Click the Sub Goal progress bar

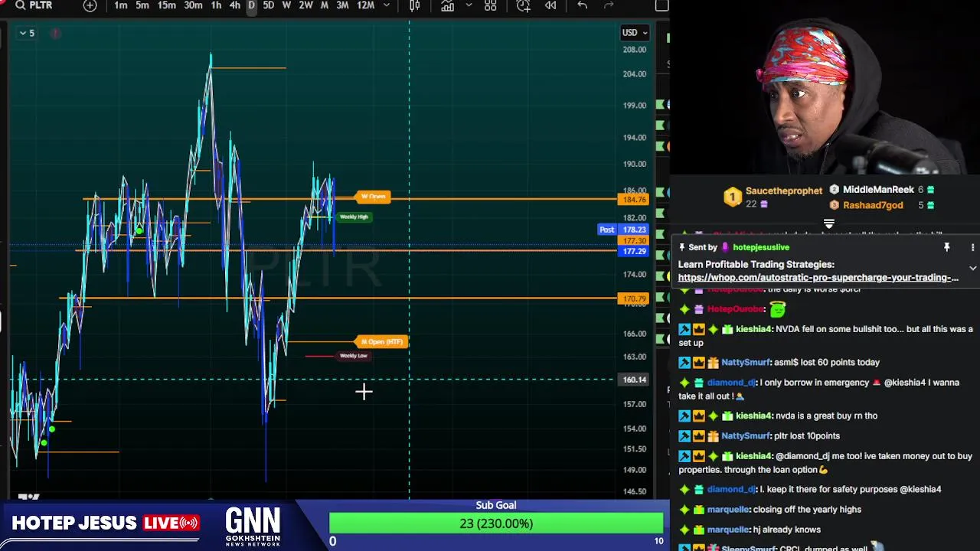(496, 523)
